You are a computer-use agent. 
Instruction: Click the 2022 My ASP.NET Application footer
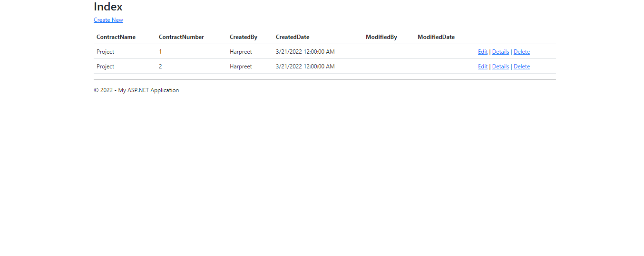tap(137, 90)
